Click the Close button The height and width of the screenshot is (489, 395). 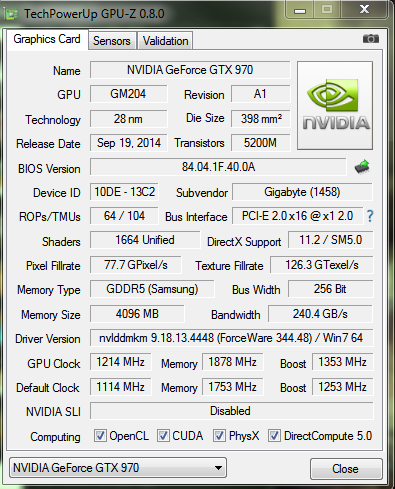coord(346,469)
